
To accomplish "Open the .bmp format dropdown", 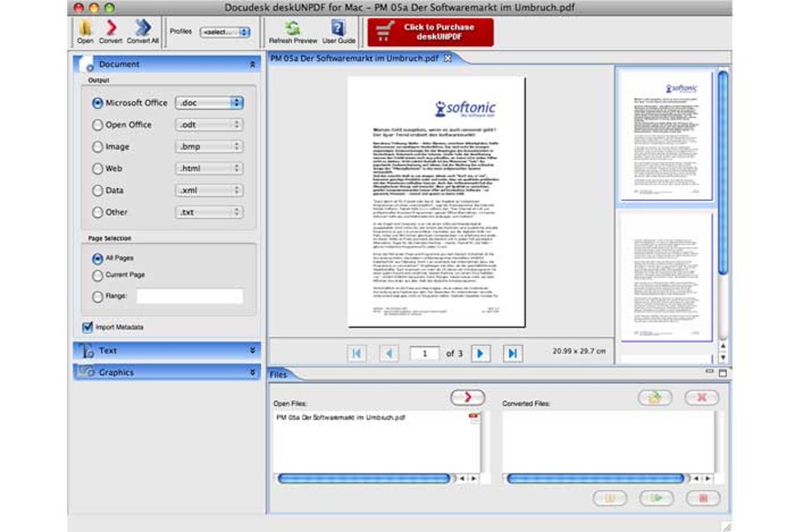I will coord(209,146).
